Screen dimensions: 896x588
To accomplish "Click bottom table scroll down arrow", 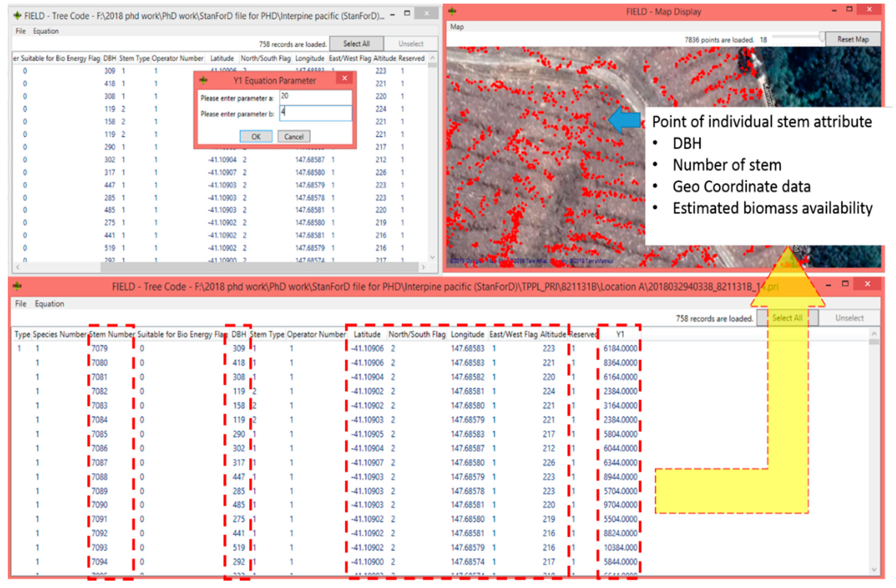I will tap(874, 570).
